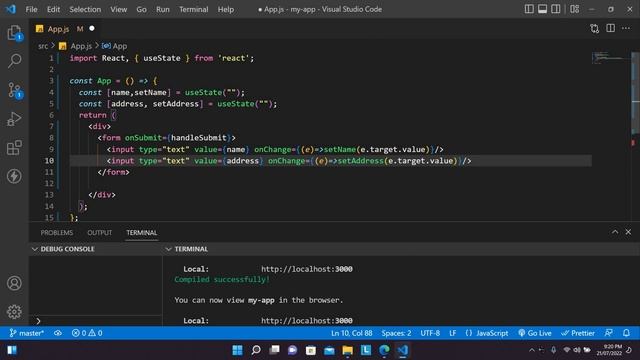
Task: Open the Selection menu
Action: 85,9
